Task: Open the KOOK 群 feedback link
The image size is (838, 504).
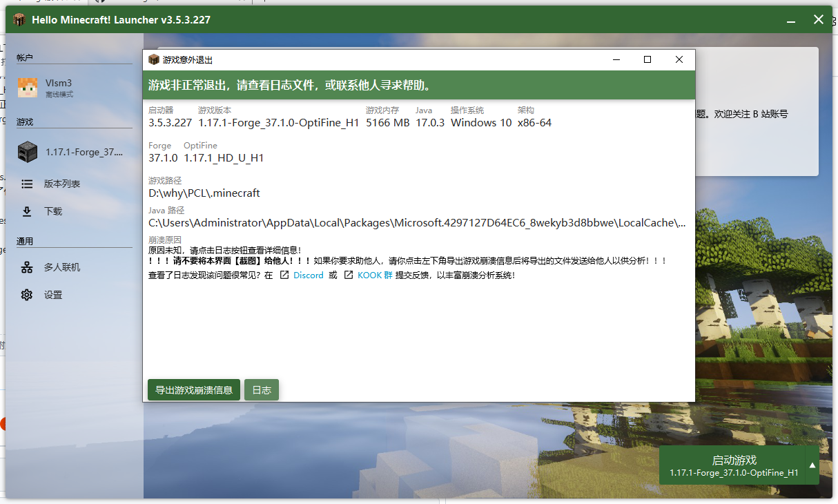Action: click(x=375, y=275)
